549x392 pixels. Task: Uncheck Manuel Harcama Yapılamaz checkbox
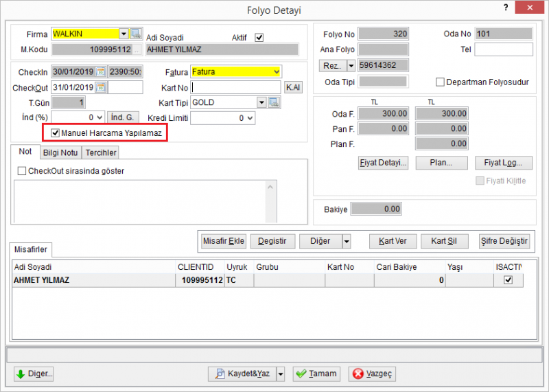point(56,133)
